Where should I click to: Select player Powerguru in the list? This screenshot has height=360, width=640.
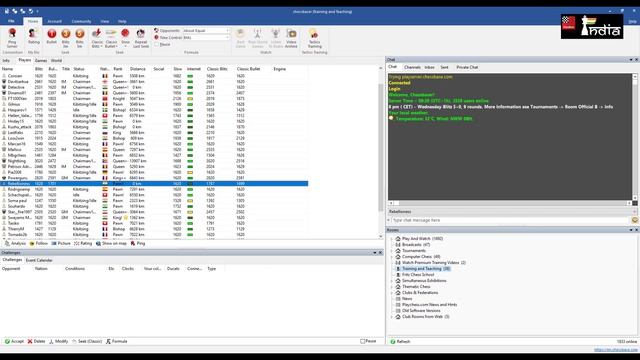pyautogui.click(x=154, y=178)
